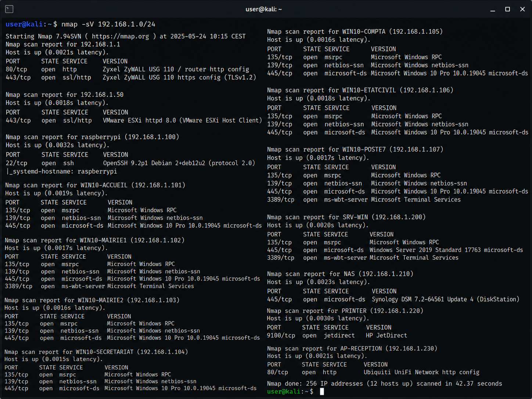Click the WIN10-MAIRIE2 (192.168.1.103) report line
Screen dimensions: 532x399
[x=92, y=300]
